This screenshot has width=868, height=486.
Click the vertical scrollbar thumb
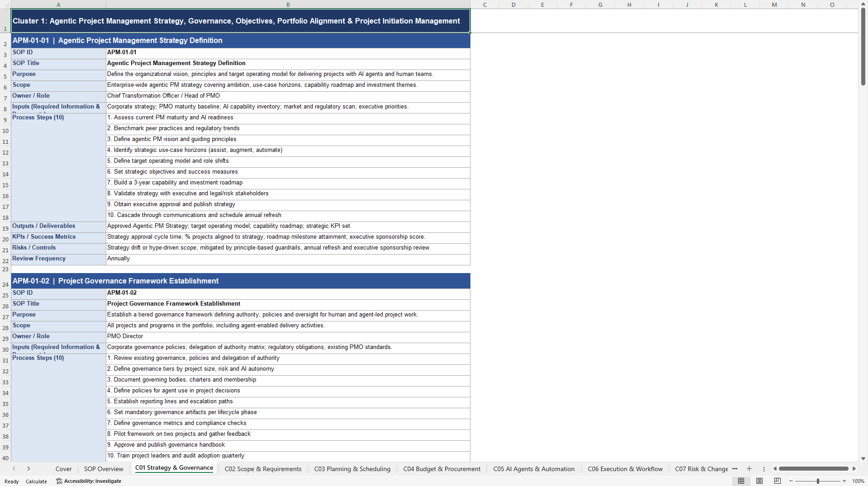[x=863, y=47]
